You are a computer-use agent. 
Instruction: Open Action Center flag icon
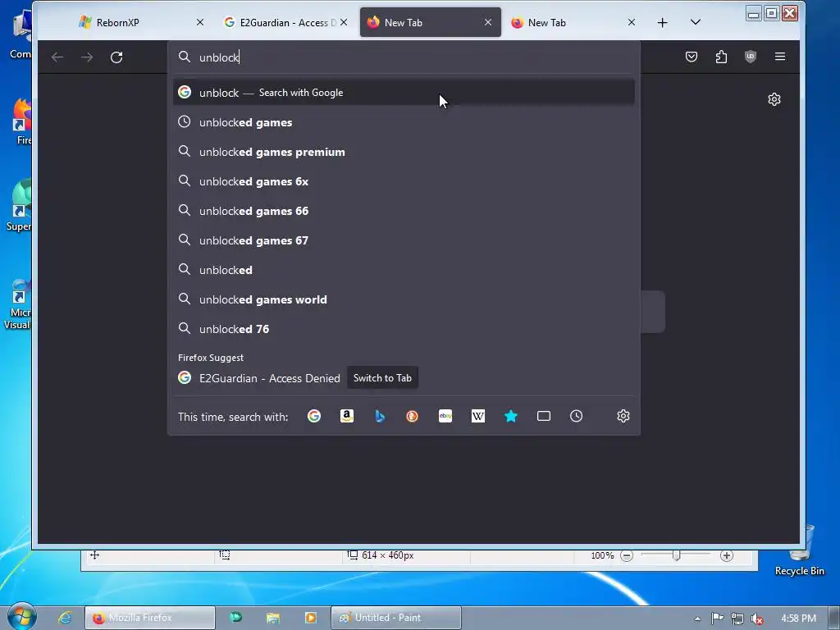point(717,619)
